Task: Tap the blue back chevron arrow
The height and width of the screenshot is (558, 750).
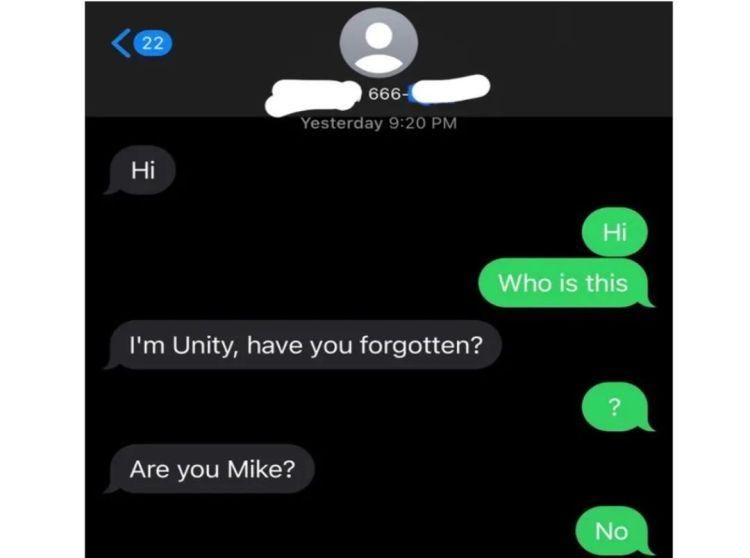Action: point(121,43)
